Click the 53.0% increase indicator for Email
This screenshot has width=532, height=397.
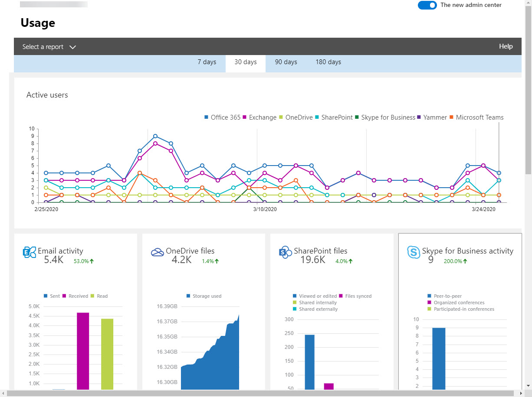84,261
